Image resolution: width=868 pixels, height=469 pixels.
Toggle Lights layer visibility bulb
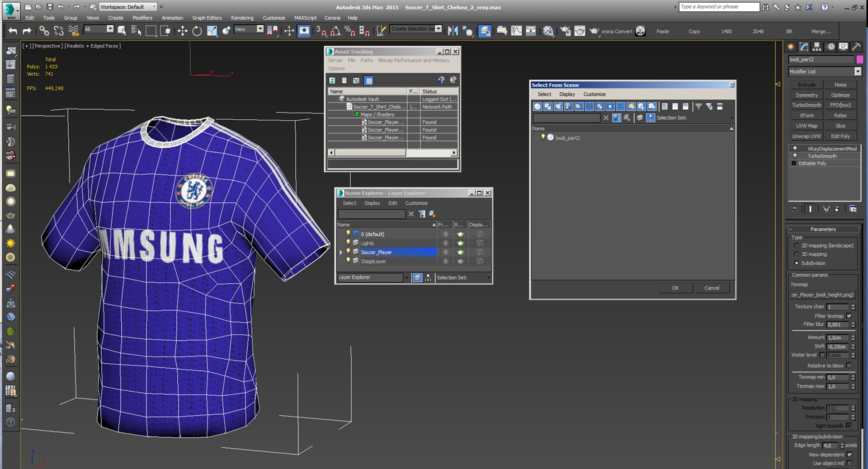pyautogui.click(x=348, y=243)
